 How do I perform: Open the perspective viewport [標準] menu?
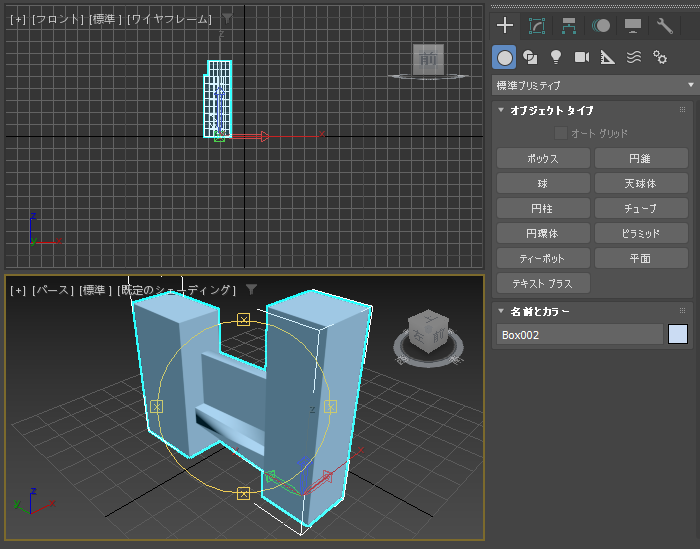(x=95, y=290)
